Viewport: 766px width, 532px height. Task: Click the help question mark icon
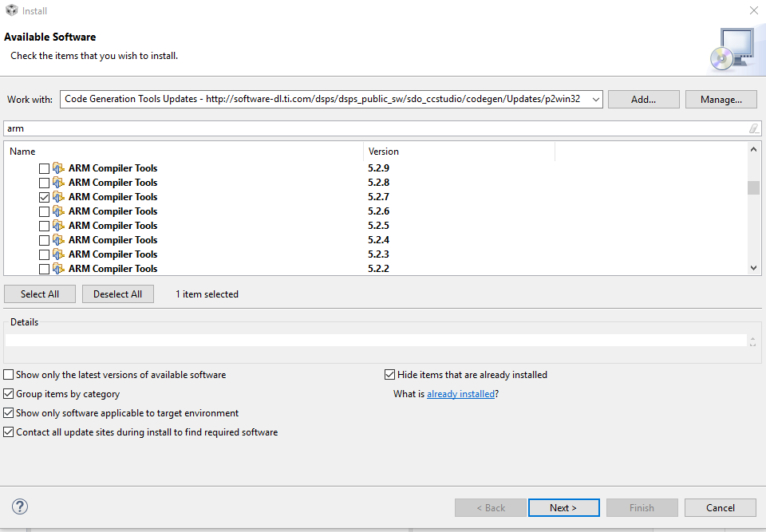point(20,507)
